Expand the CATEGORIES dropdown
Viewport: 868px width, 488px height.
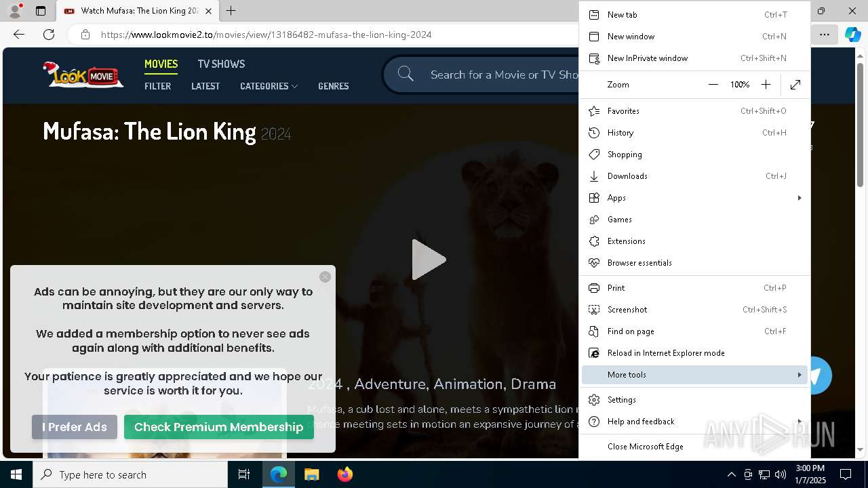click(x=269, y=86)
